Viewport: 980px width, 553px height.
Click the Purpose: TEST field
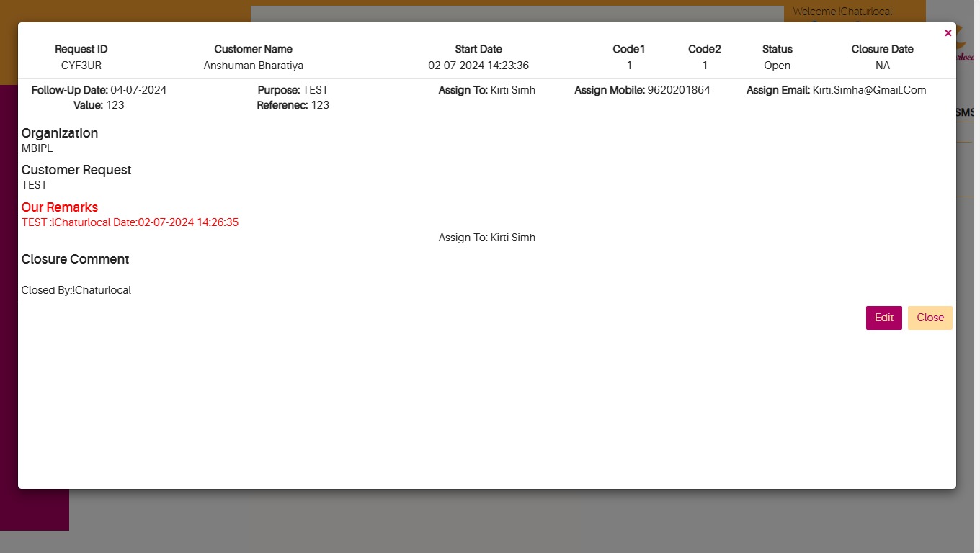tap(293, 90)
